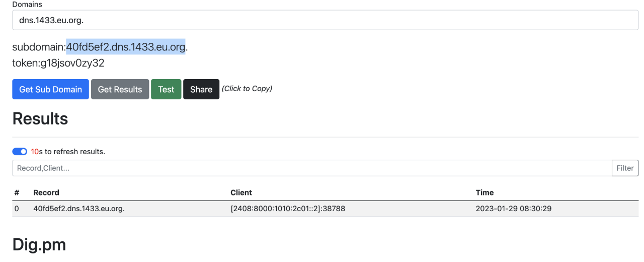
Task: Click the highlighted subdomain text
Action: 126,47
